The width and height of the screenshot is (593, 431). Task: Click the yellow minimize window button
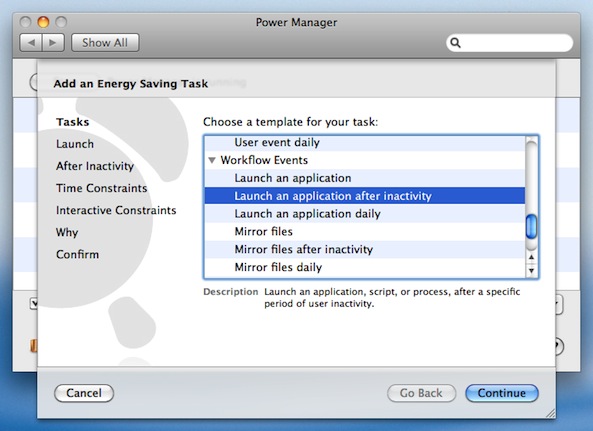pyautogui.click(x=43, y=22)
